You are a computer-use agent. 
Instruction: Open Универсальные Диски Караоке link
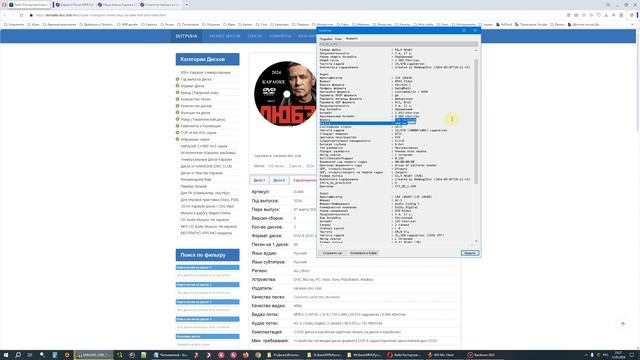206,160
